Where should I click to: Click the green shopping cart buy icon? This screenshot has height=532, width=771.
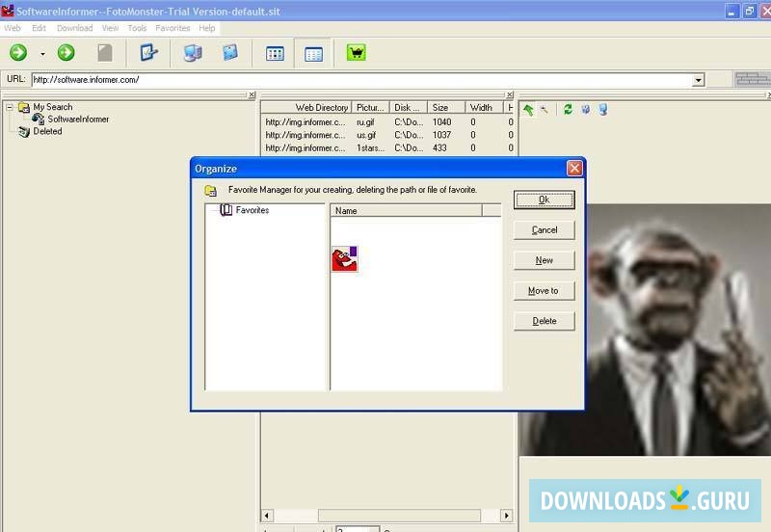356,53
